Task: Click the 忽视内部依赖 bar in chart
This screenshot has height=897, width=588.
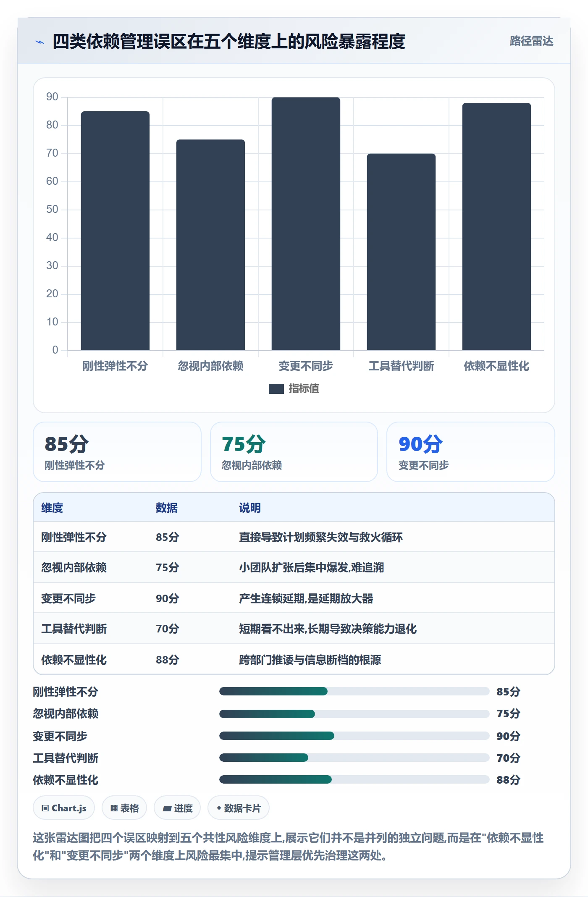Action: 210,245
